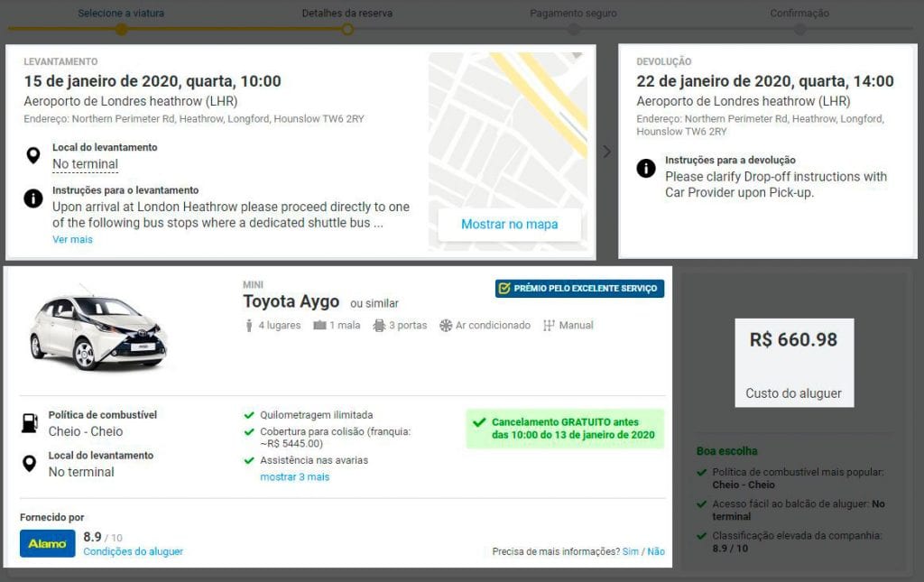
Task: Click the checkmark beside 'Classificação elevada da companhia'
Action: click(701, 535)
